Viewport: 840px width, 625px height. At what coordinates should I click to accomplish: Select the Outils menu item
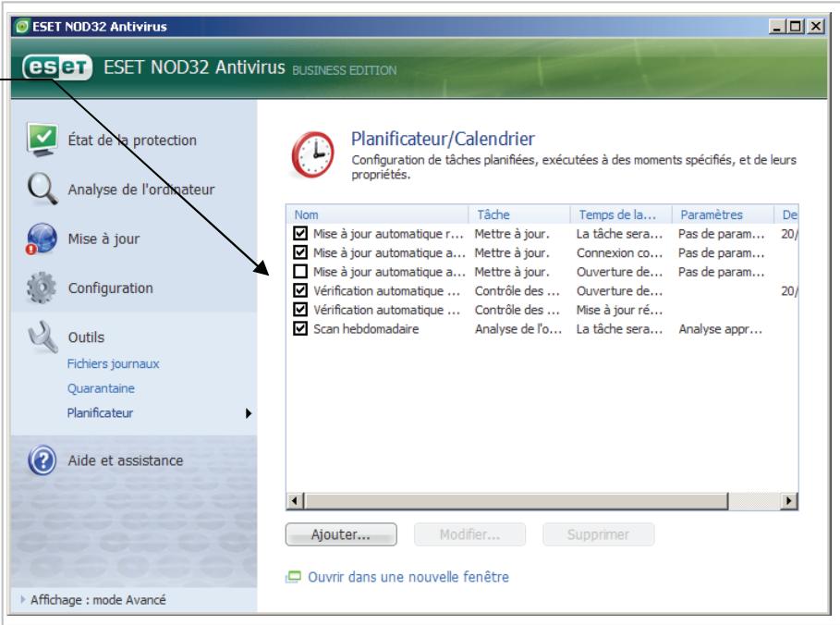pyautogui.click(x=86, y=337)
